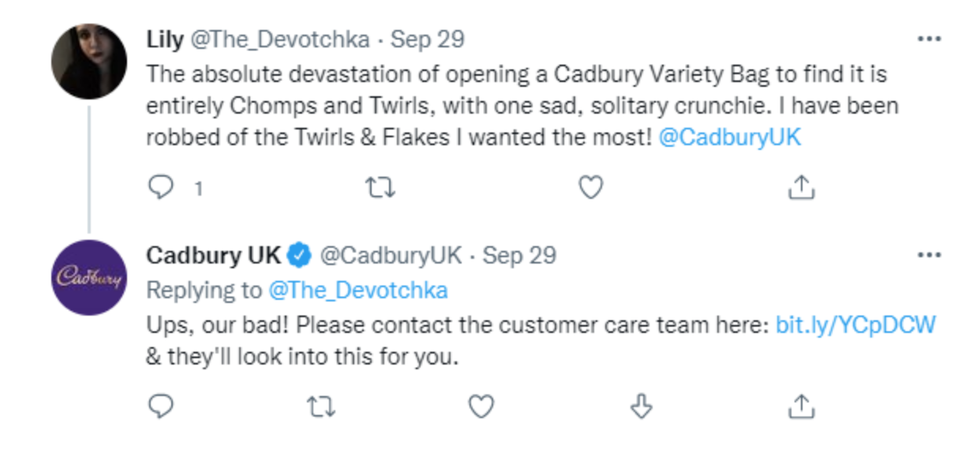Click Sep 29 timestamp on Lily's tweet
Image resolution: width=980 pixels, height=467 pixels.
(x=428, y=39)
